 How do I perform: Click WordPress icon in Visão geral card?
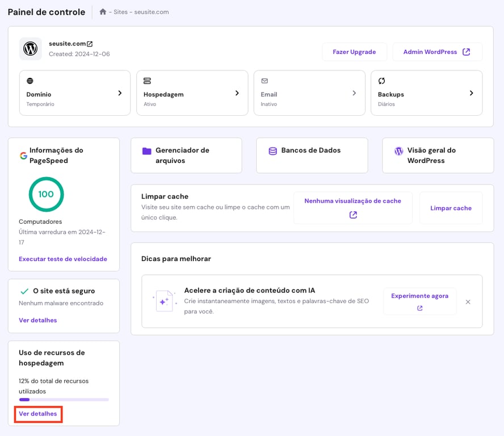398,151
